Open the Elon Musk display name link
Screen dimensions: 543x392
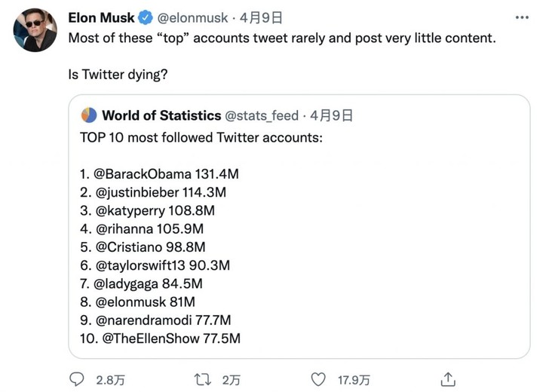pyautogui.click(x=100, y=17)
